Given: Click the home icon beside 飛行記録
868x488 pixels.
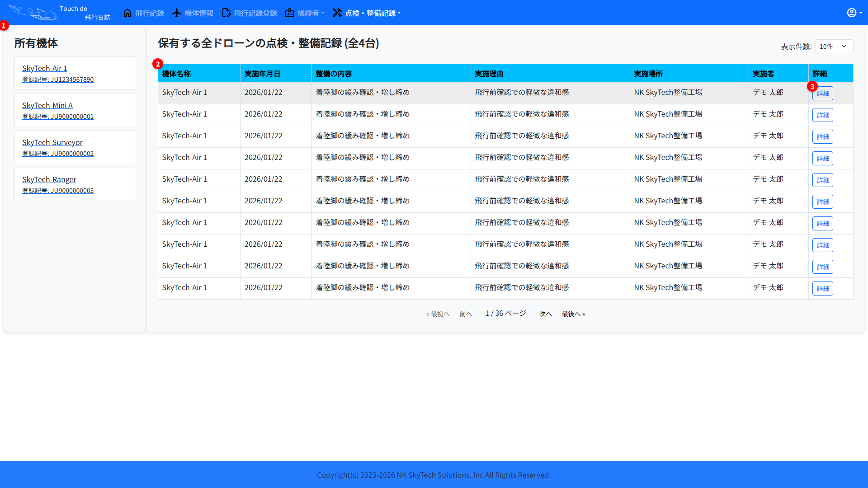Looking at the screenshot, I should (127, 13).
